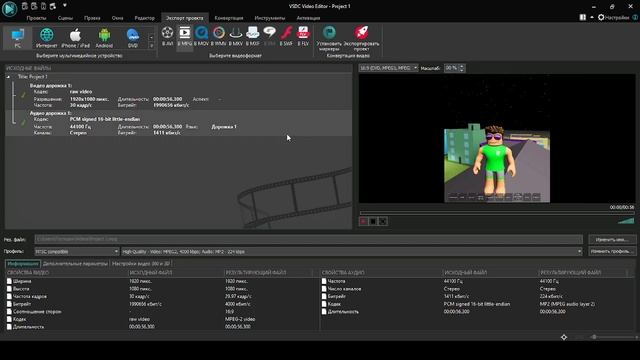
Task: Open the 16:9 (DVD, MPEG1, MPEG2) aspect dropdown
Action: [x=388, y=68]
